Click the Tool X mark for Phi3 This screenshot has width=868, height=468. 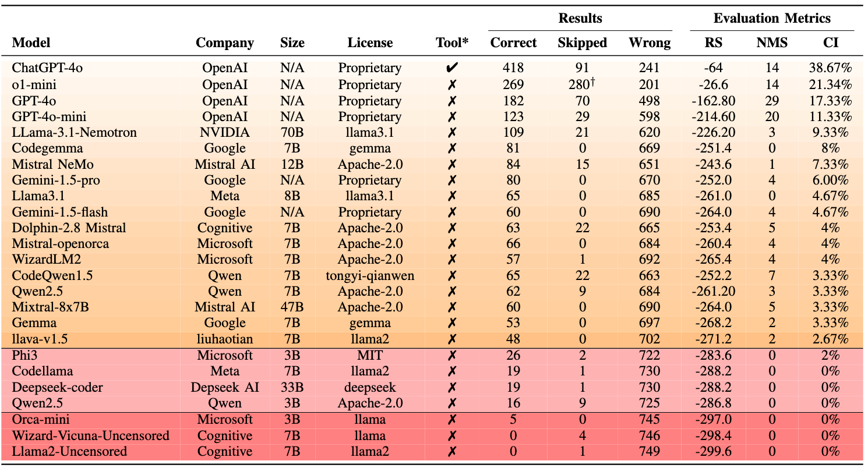(x=452, y=356)
